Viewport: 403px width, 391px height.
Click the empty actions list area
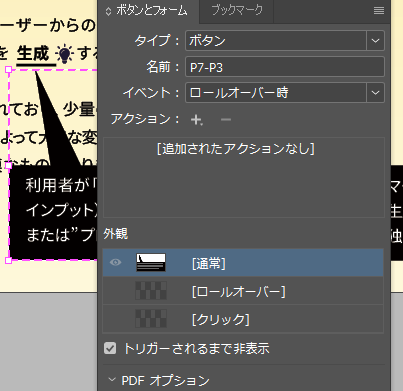[x=244, y=177]
